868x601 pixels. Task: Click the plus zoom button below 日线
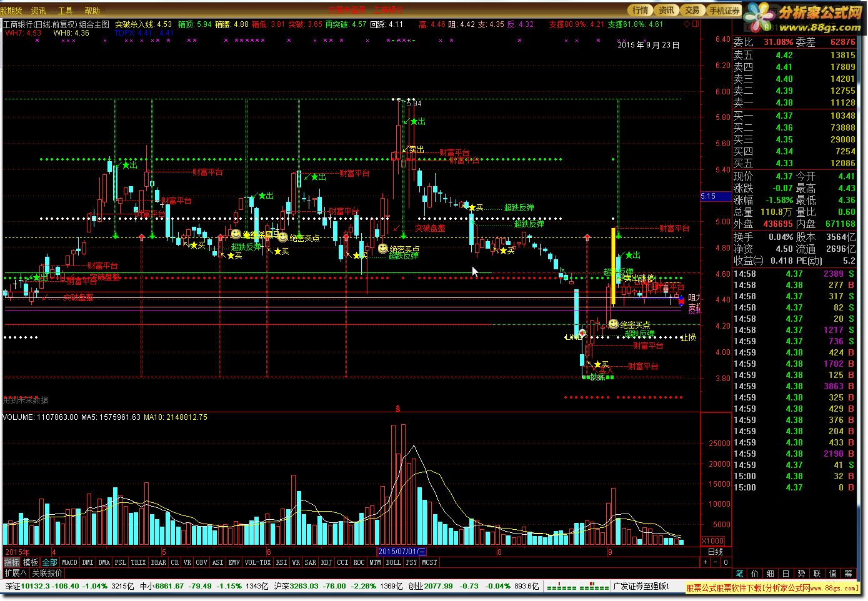pos(706,562)
